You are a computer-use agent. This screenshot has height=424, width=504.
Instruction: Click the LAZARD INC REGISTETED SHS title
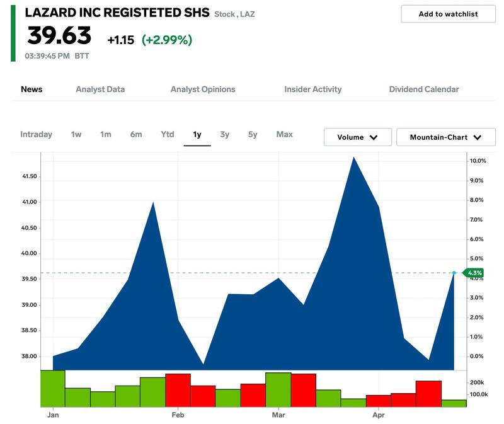tap(117, 13)
